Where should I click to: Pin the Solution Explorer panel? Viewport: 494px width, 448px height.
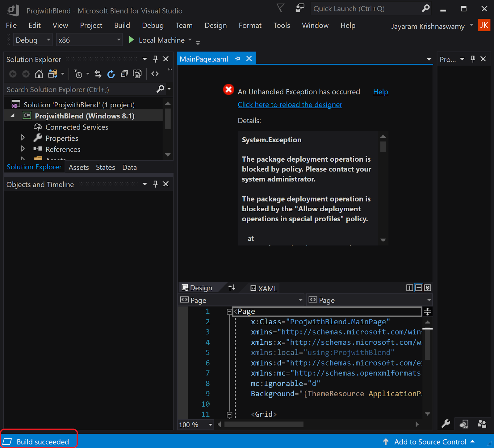coord(155,59)
